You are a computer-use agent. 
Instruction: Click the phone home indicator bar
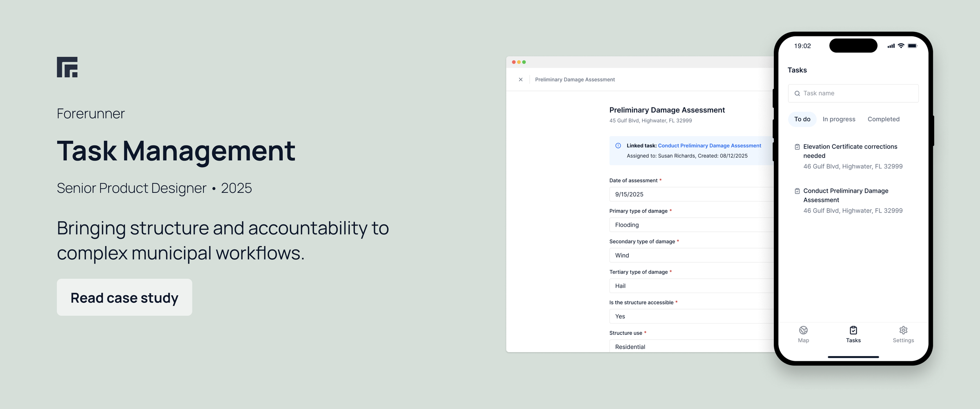(x=853, y=357)
